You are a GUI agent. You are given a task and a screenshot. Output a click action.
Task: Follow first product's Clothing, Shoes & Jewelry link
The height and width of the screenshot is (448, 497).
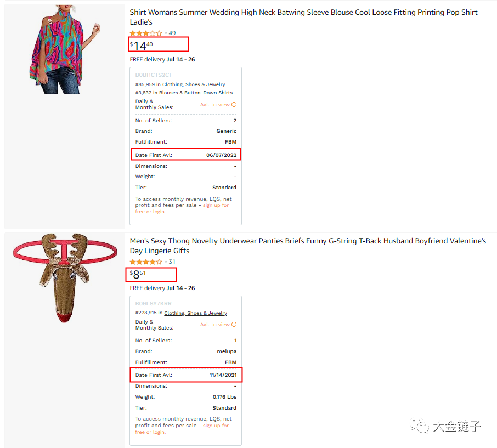[194, 84]
